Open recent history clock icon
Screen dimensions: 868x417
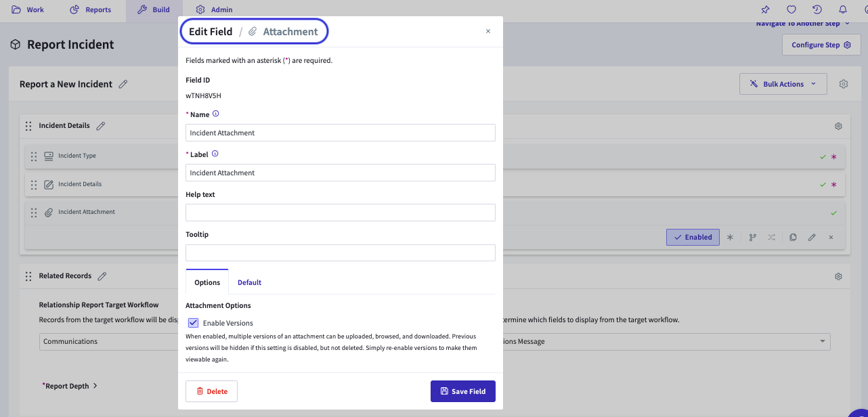point(817,9)
